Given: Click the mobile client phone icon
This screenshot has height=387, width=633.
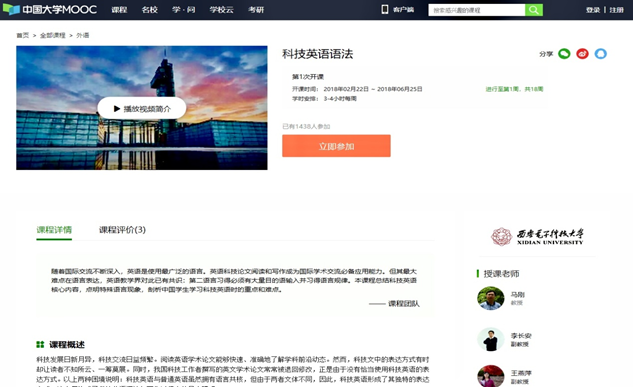Looking at the screenshot, I should point(385,9).
